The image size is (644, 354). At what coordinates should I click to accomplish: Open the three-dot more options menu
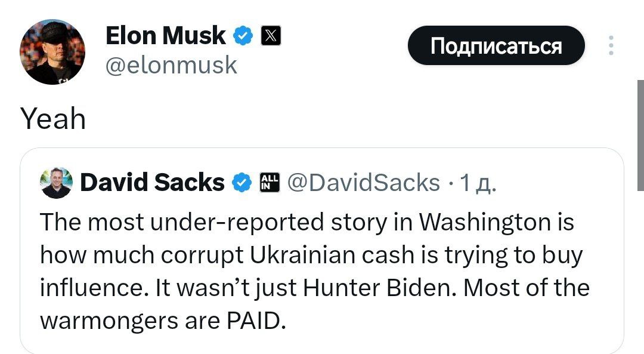click(x=611, y=45)
